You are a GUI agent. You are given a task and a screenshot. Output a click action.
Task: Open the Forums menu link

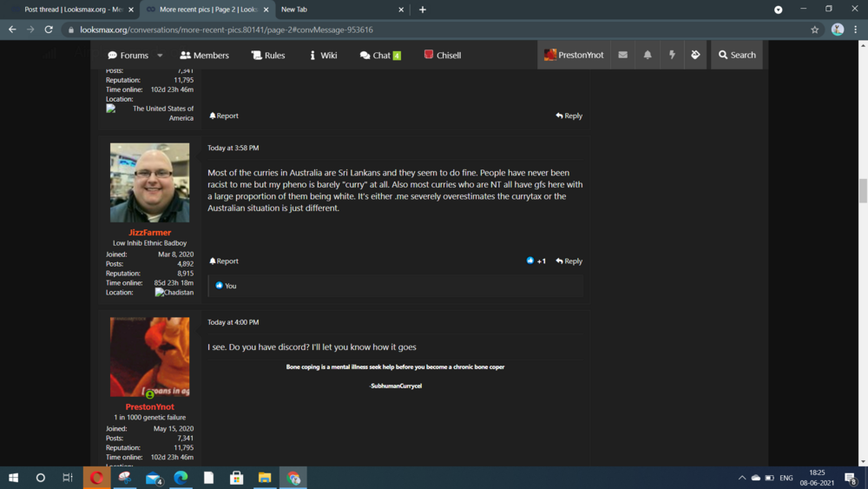click(x=128, y=56)
